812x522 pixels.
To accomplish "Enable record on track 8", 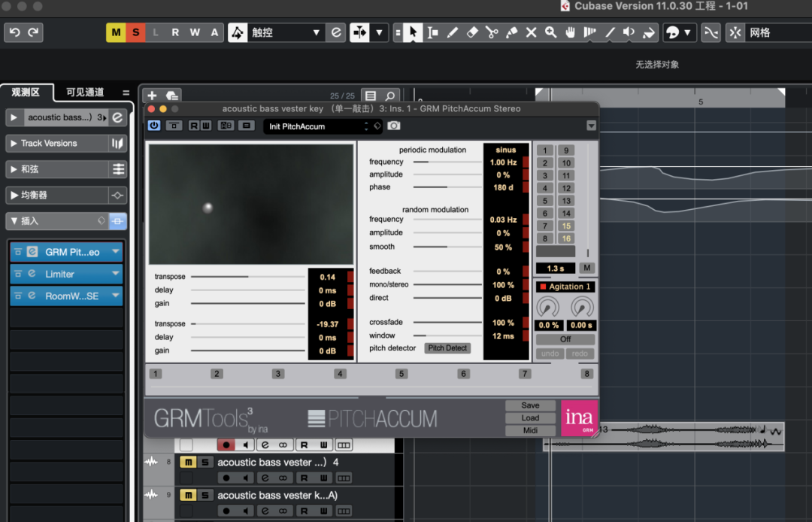I will point(226,478).
